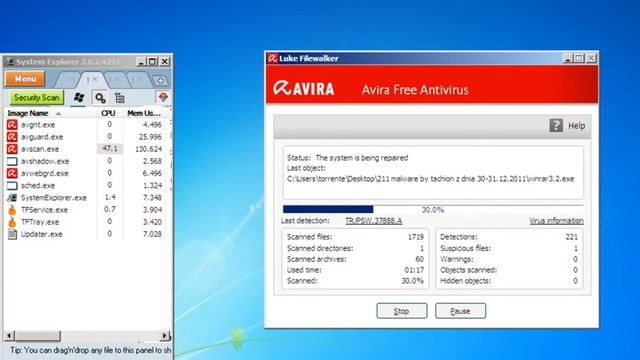Sort processes by Image Name column

tap(51, 113)
